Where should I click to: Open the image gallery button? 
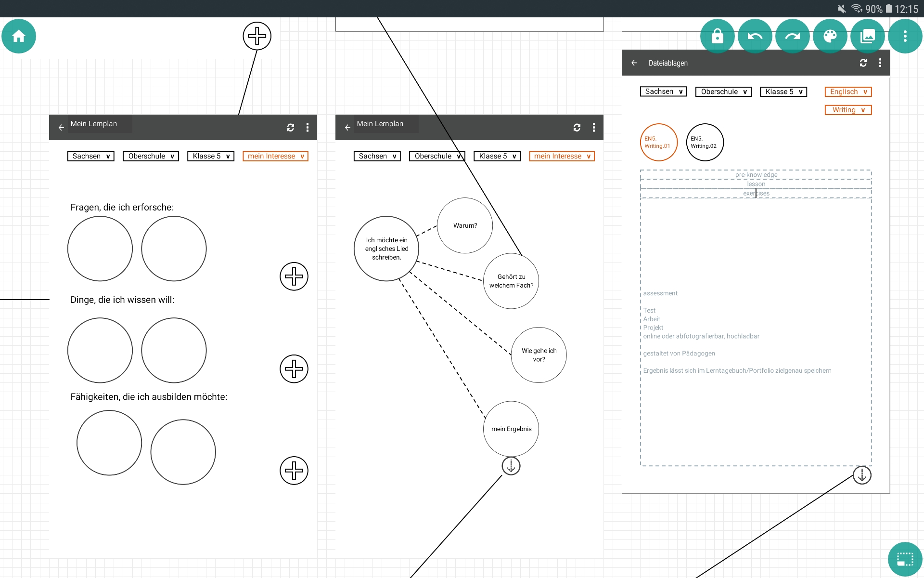867,36
